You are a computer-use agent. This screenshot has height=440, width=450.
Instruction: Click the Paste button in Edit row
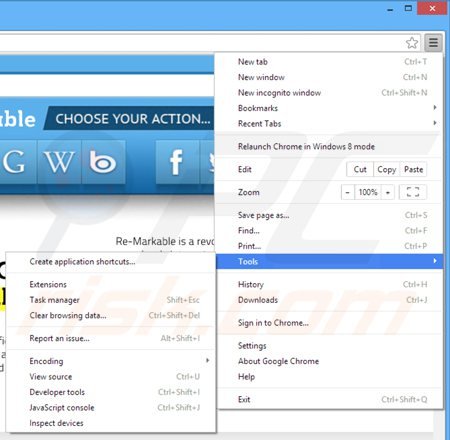pos(413,169)
